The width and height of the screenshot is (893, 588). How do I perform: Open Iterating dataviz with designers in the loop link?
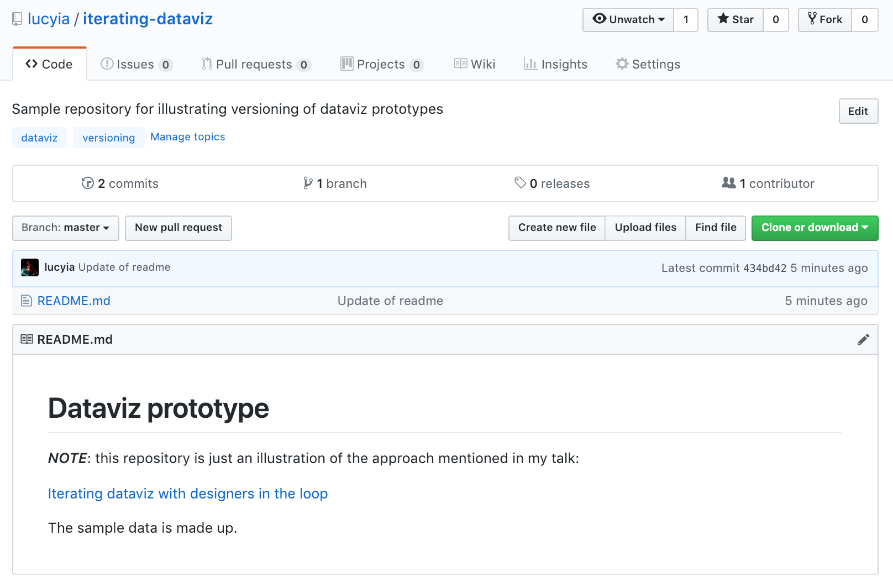pyautogui.click(x=188, y=494)
